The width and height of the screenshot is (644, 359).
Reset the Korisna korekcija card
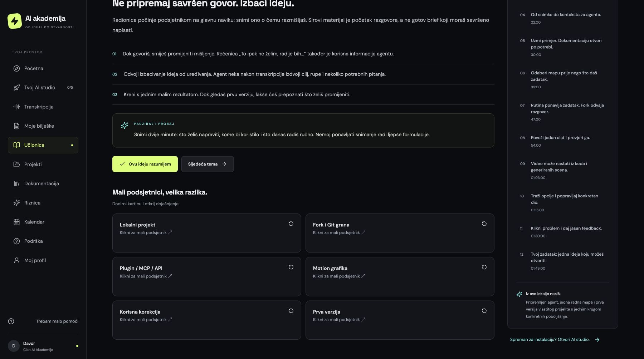point(291,311)
